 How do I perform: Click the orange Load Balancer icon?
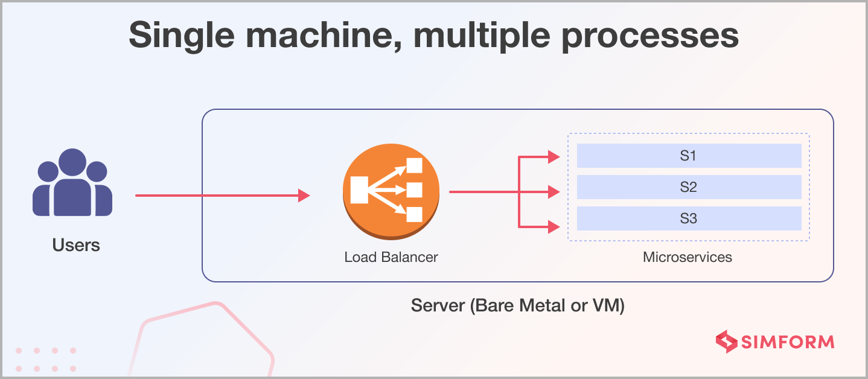pos(391,193)
